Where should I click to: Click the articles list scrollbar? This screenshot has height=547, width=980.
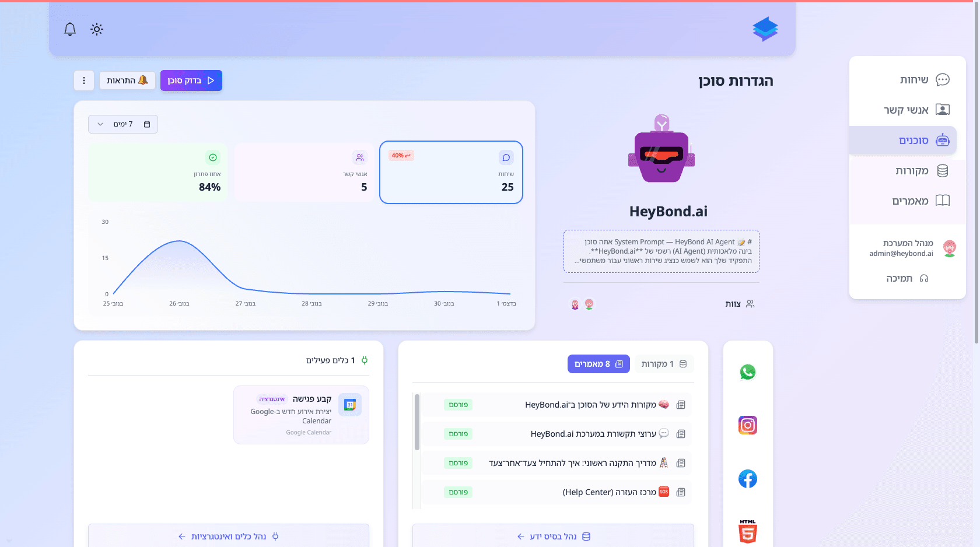tap(417, 422)
